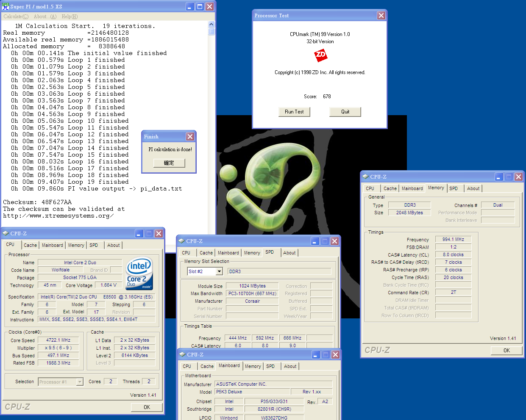The height and width of the screenshot is (420, 526).
Task: Close the CPU-Z window showing Mainboard tab
Action: click(335, 354)
